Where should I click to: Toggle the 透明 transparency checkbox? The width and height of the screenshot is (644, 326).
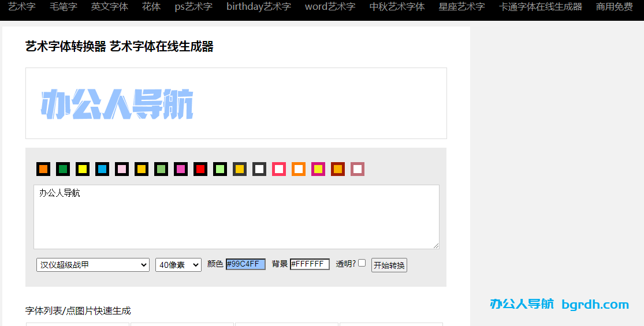click(362, 263)
